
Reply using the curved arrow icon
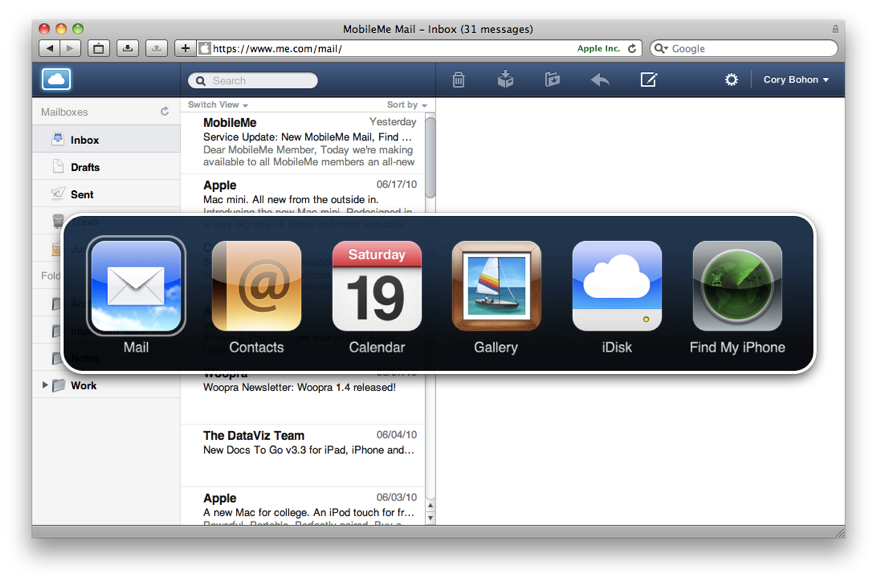coord(600,80)
